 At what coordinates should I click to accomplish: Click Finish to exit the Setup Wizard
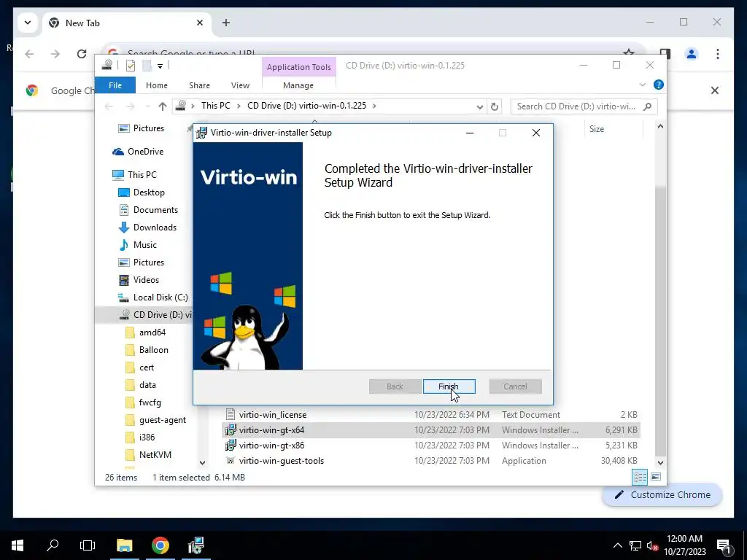coord(449,386)
